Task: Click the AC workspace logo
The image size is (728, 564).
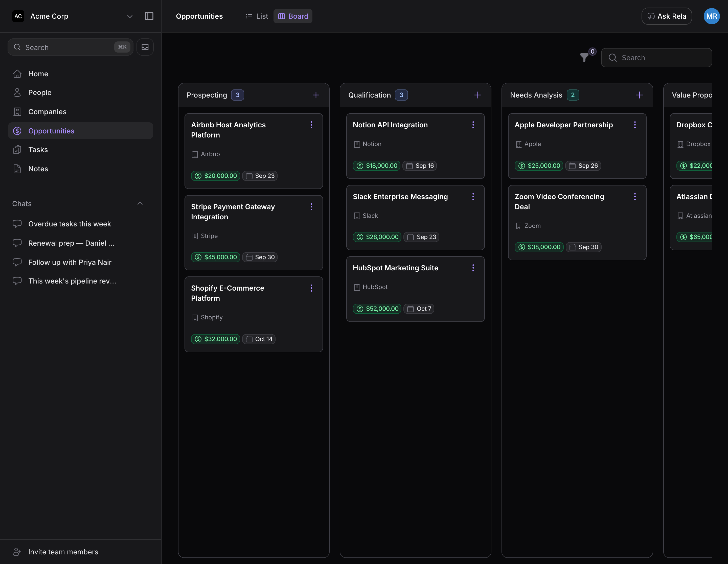Action: tap(18, 16)
